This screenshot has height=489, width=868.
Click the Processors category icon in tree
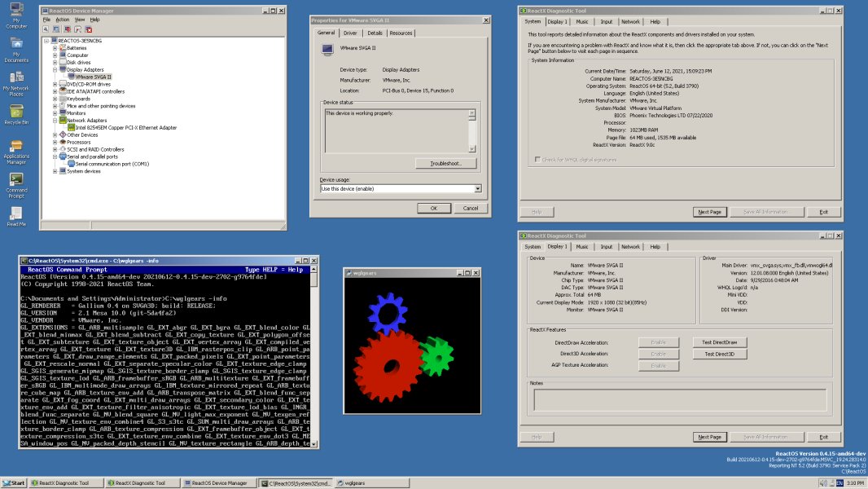click(x=63, y=142)
